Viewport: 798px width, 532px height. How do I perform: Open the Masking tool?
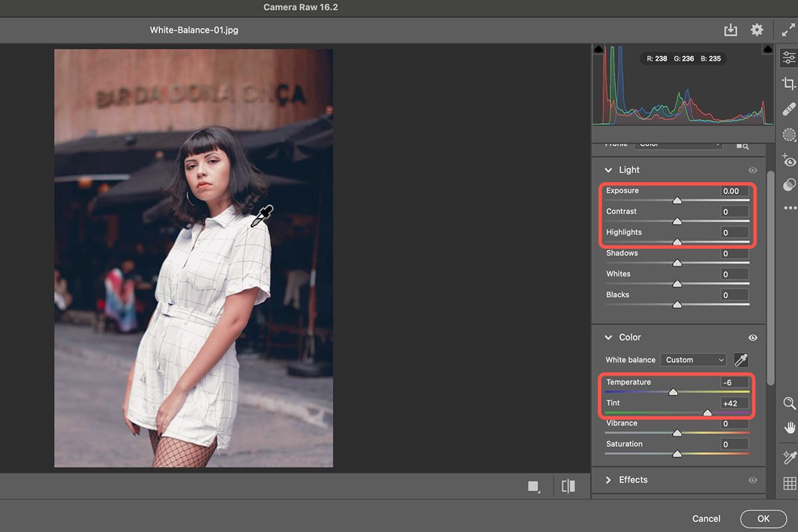[788, 134]
